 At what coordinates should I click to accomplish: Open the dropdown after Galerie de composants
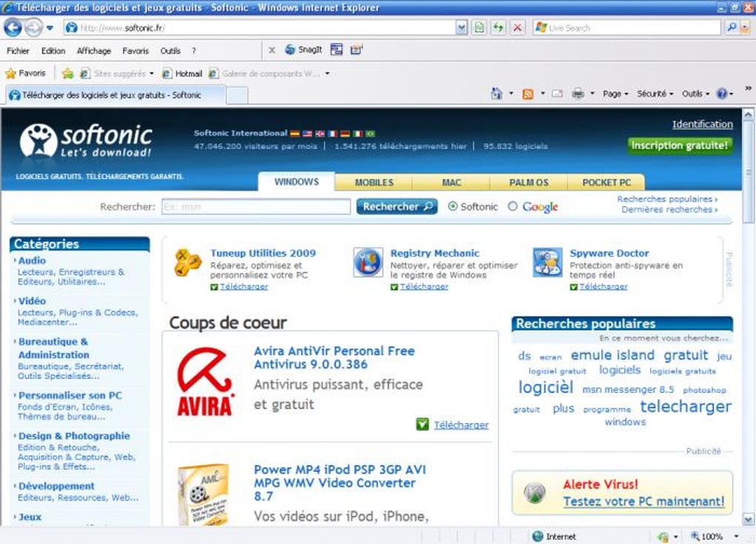tap(328, 74)
